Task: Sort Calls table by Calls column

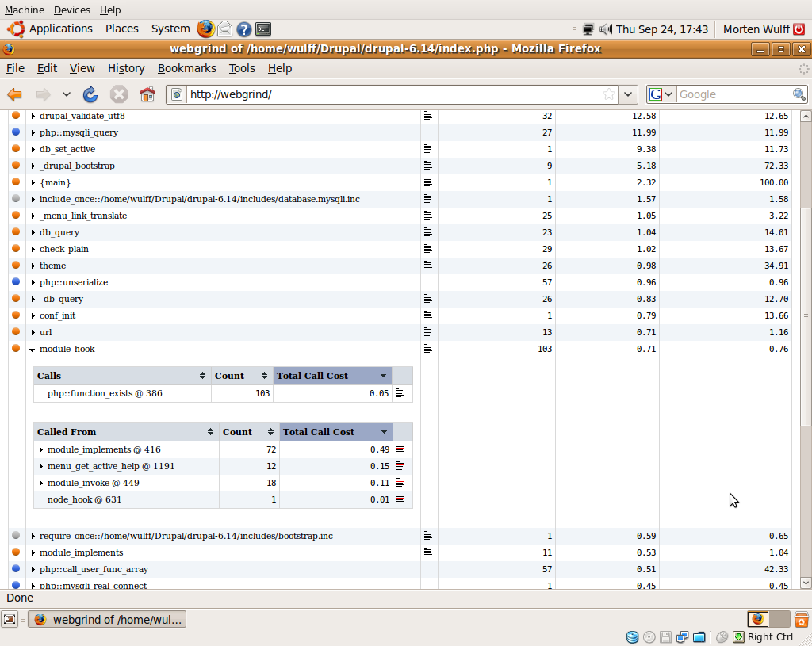Action: (x=121, y=376)
